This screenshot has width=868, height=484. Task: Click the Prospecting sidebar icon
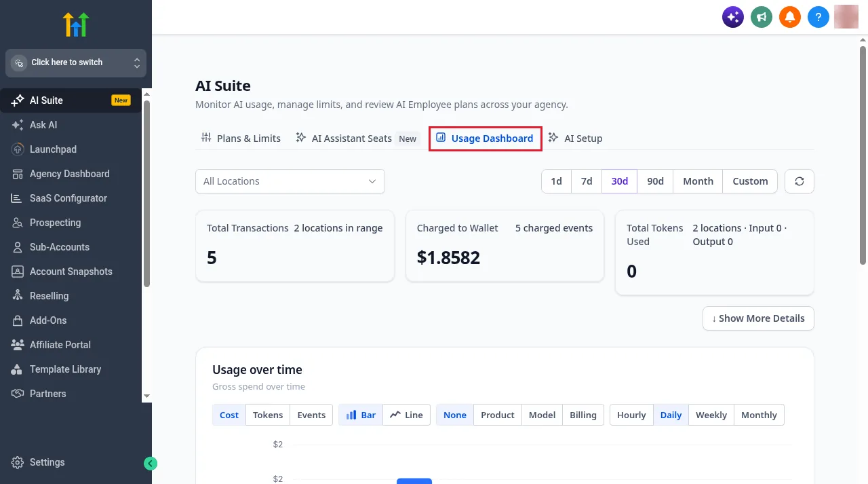click(18, 223)
